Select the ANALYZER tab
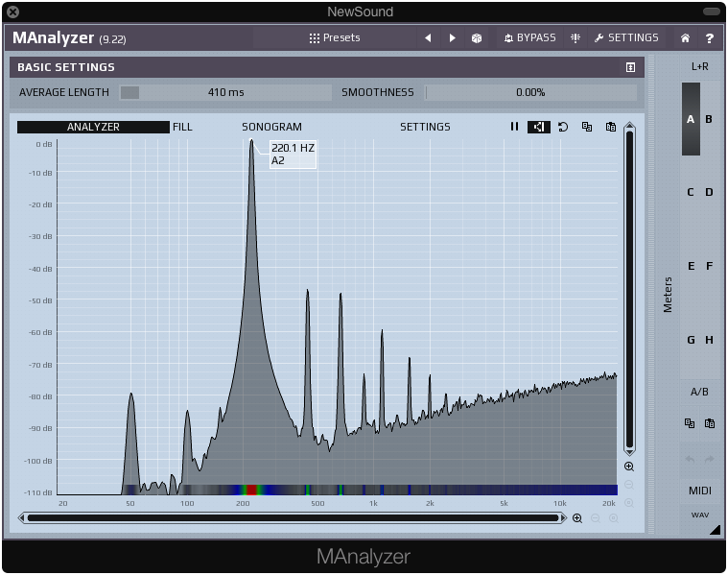 [93, 127]
